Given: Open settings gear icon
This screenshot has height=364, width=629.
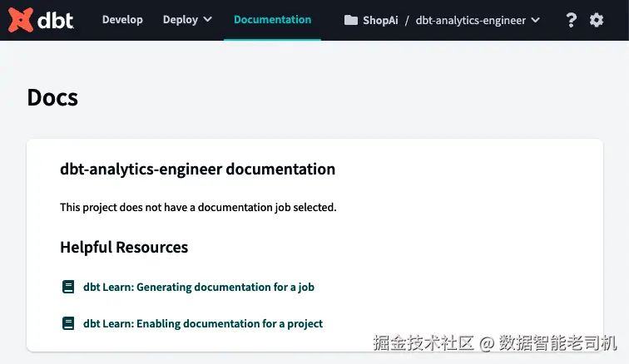Looking at the screenshot, I should 597,20.
